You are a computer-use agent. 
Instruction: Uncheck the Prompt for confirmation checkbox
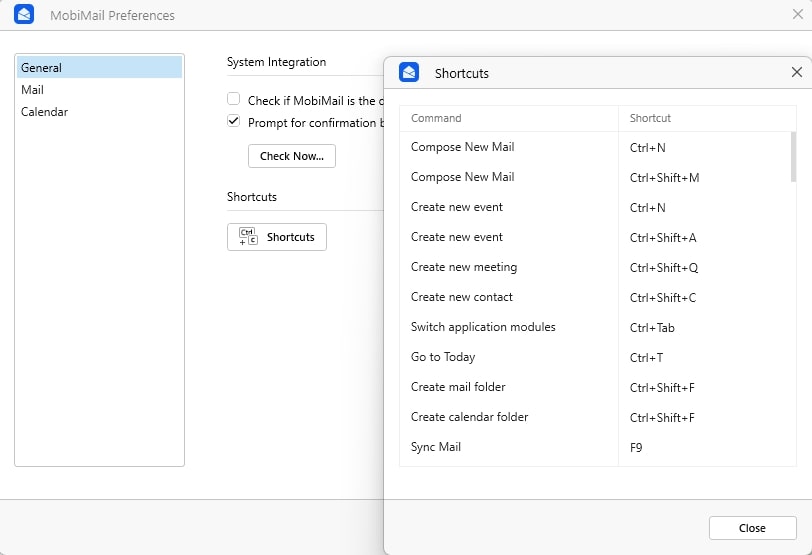pyautogui.click(x=234, y=122)
